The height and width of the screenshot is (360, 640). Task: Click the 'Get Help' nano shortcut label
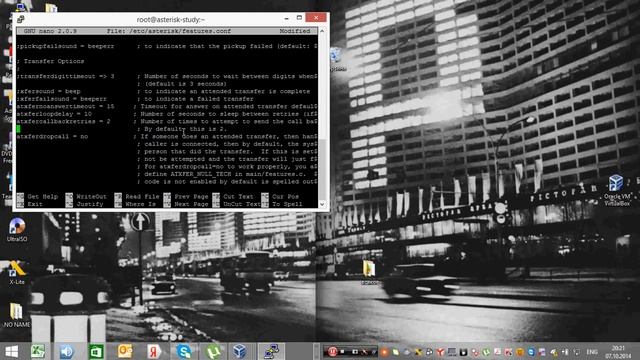click(42, 197)
